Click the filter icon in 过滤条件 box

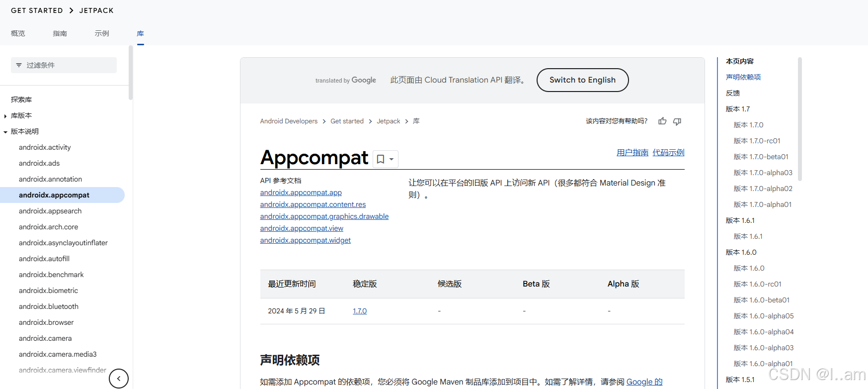point(19,65)
